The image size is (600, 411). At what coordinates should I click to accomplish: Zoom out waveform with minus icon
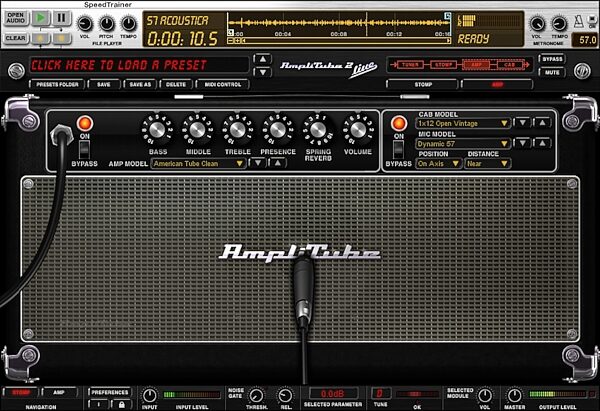point(231,41)
